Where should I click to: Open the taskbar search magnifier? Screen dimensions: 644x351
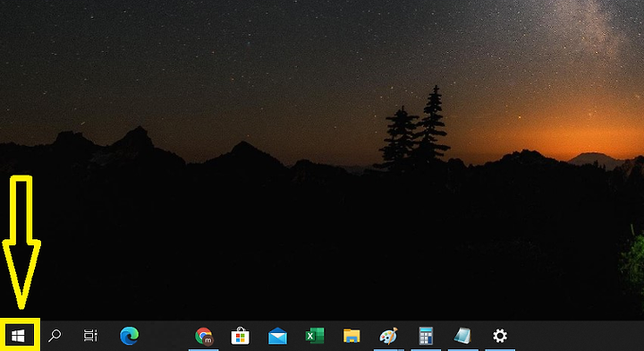55,336
